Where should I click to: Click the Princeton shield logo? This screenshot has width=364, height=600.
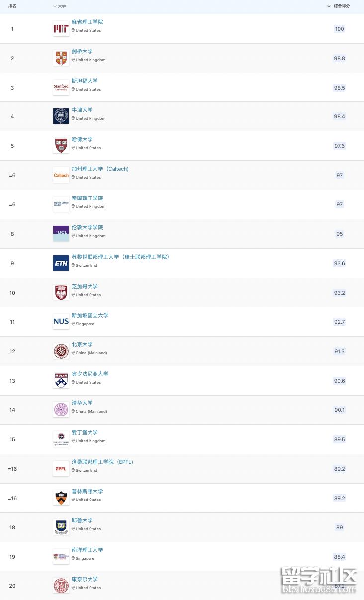(61, 498)
